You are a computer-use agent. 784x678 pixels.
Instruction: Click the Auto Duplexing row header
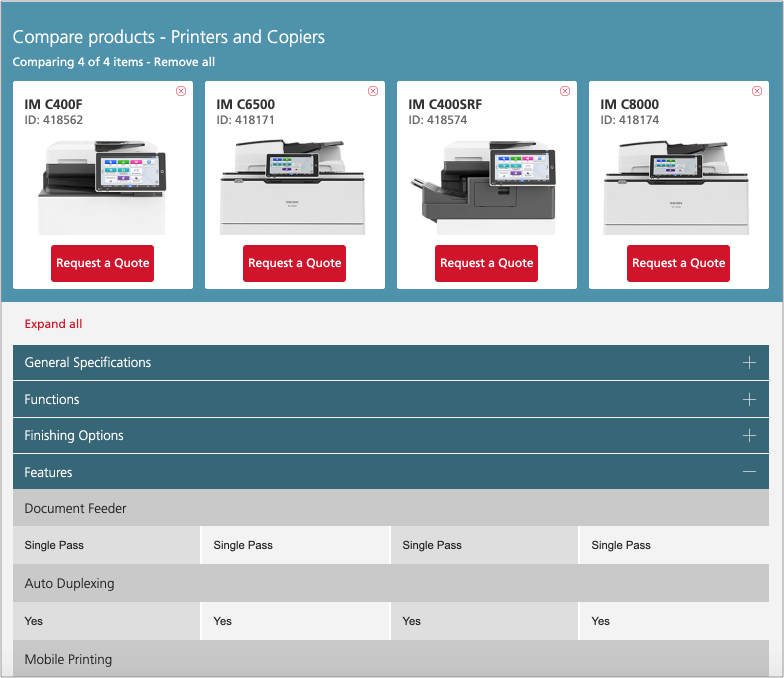pos(391,583)
